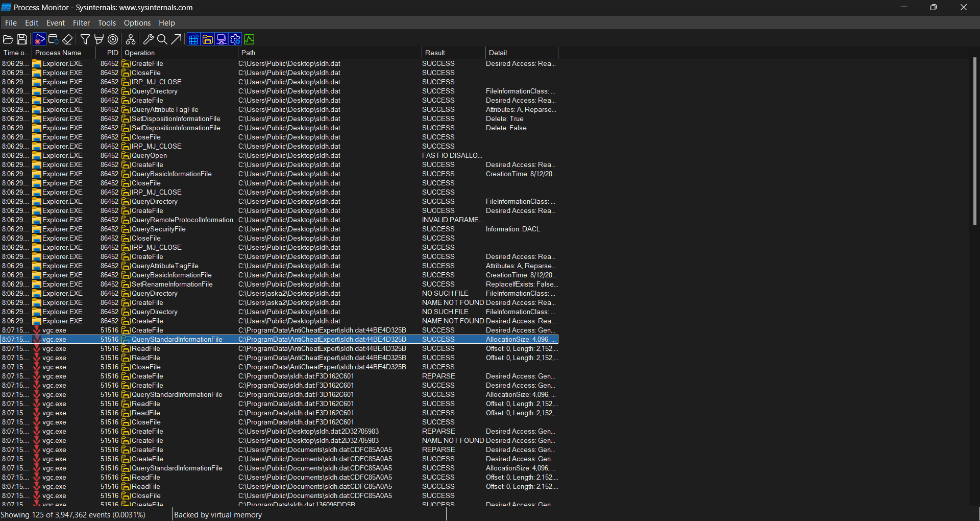Toggle Show Process and Thread Activity
Viewport: 980px width, 521px height.
(235, 39)
